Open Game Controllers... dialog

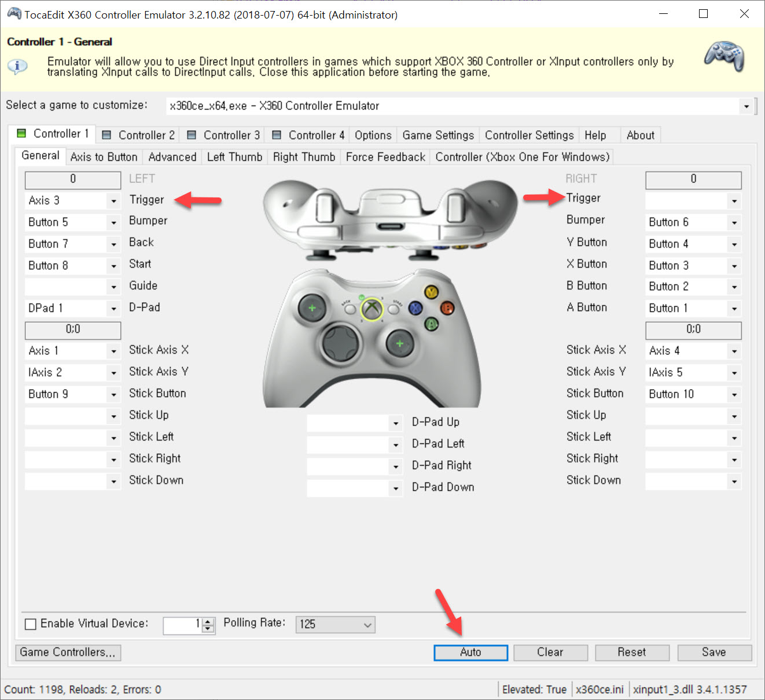[68, 653]
